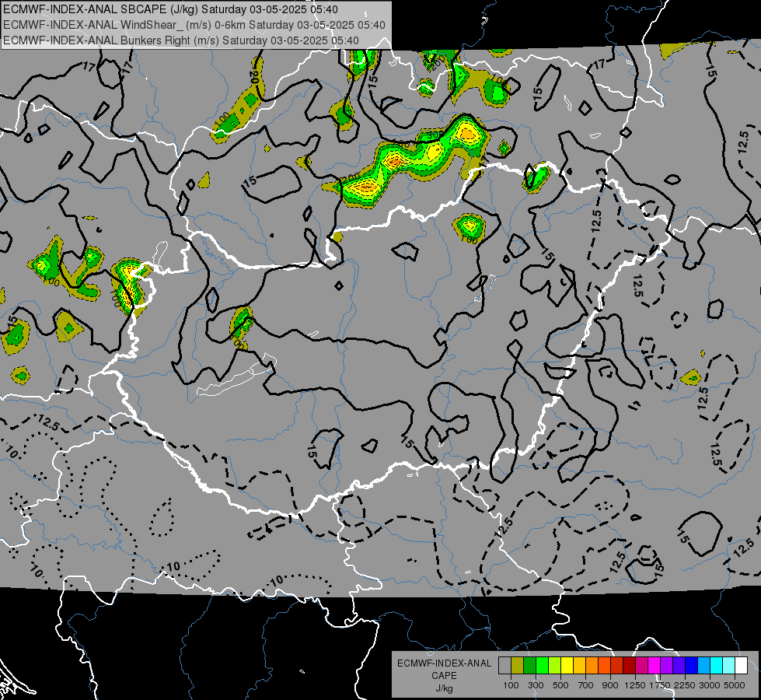This screenshot has height=700, width=761.
Task: Pick the olive swatch above legend value 100
Action: click(x=518, y=666)
